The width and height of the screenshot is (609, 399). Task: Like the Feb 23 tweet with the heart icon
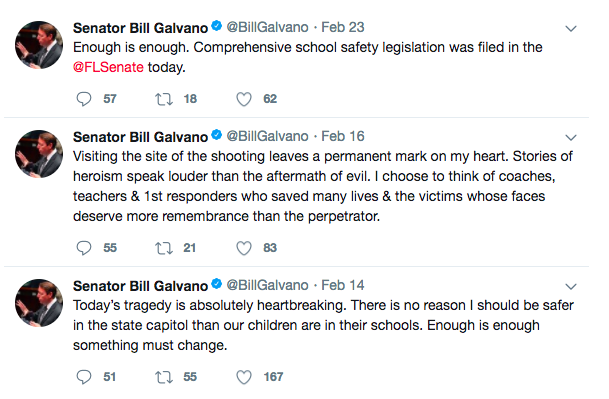click(x=244, y=99)
